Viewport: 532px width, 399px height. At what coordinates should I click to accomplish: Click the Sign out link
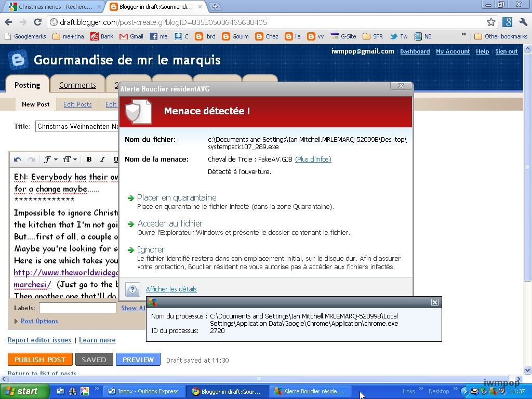(x=506, y=51)
